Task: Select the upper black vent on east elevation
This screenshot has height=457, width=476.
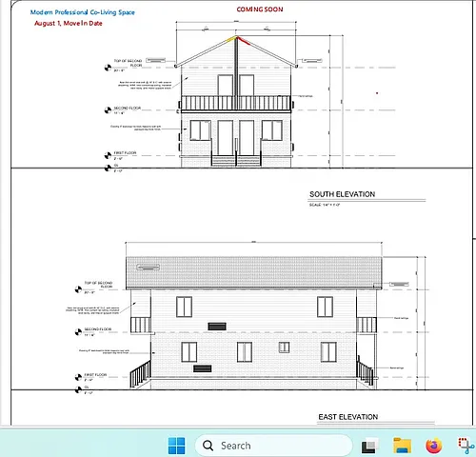Action: [x=217, y=327]
